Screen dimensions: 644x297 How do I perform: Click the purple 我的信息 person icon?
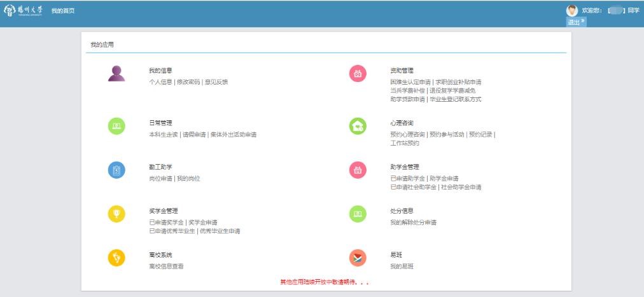click(x=116, y=74)
